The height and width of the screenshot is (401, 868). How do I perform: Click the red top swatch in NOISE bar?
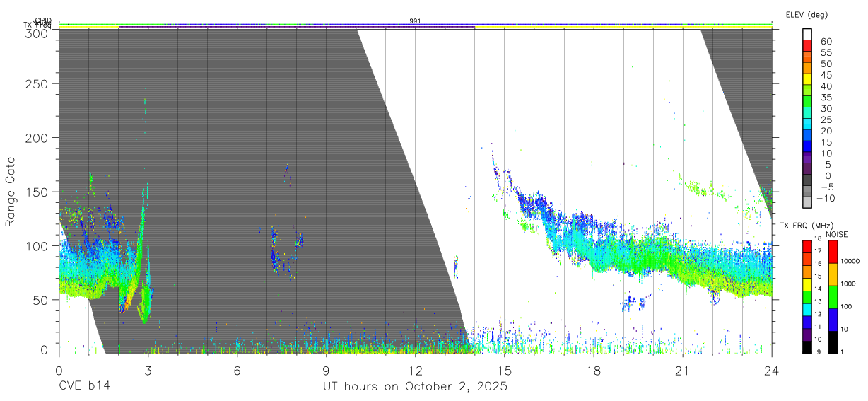point(833,252)
